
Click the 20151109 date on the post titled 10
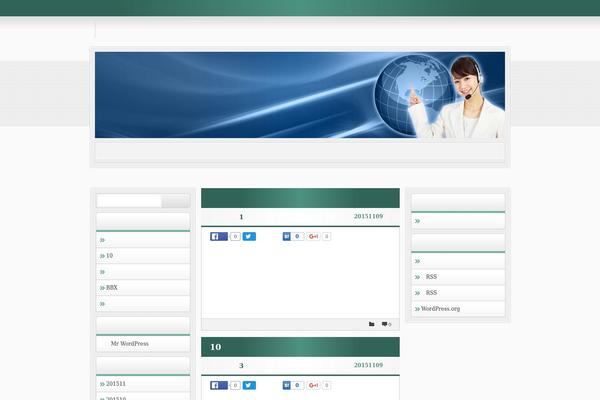click(x=368, y=365)
